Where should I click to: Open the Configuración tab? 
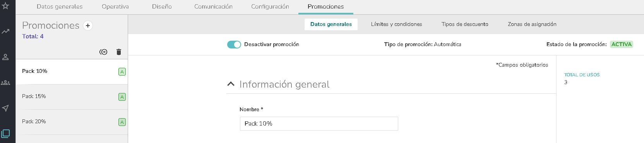point(270,7)
